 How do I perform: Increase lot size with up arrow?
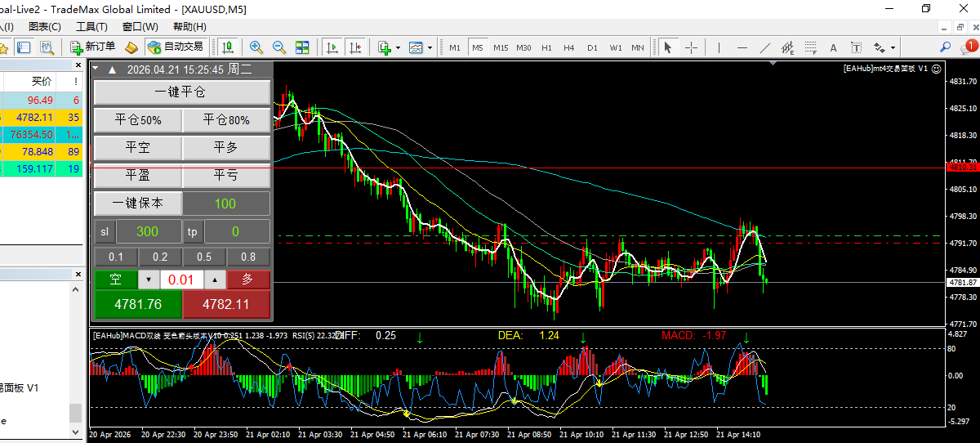[213, 280]
